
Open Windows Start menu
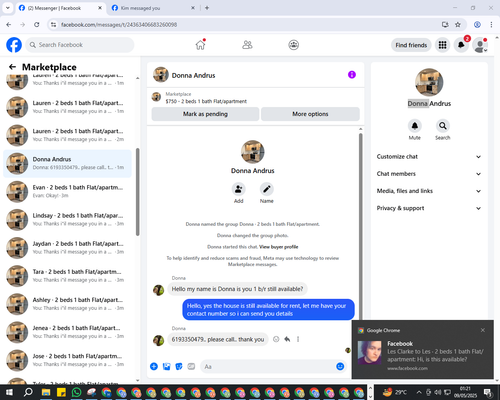[x=9, y=392]
